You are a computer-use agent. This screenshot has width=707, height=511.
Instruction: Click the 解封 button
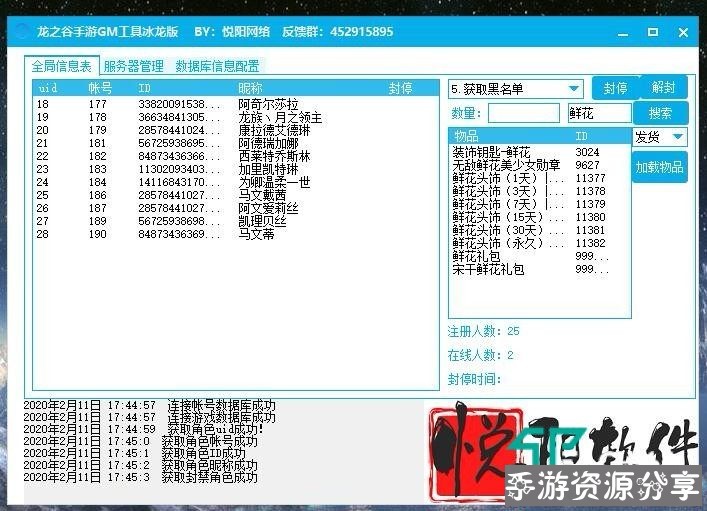[x=663, y=88]
